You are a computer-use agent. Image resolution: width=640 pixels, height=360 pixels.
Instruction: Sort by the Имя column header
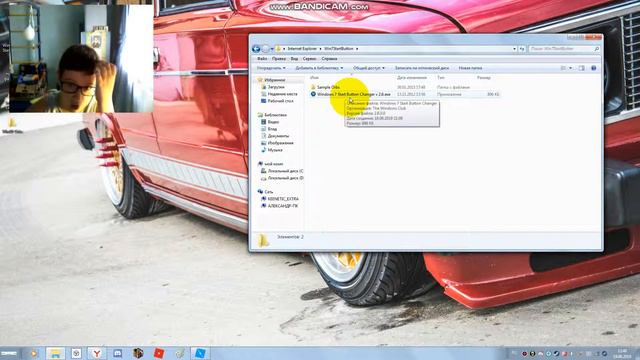tap(314, 78)
